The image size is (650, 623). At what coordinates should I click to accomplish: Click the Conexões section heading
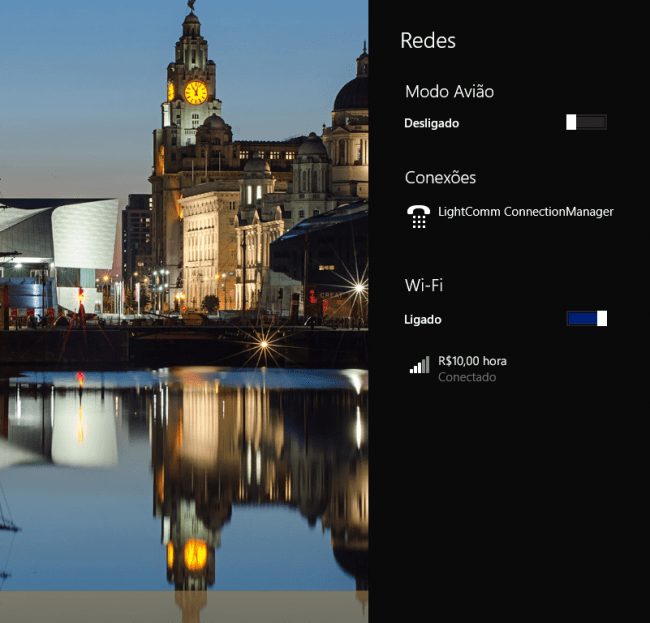pyautogui.click(x=440, y=178)
